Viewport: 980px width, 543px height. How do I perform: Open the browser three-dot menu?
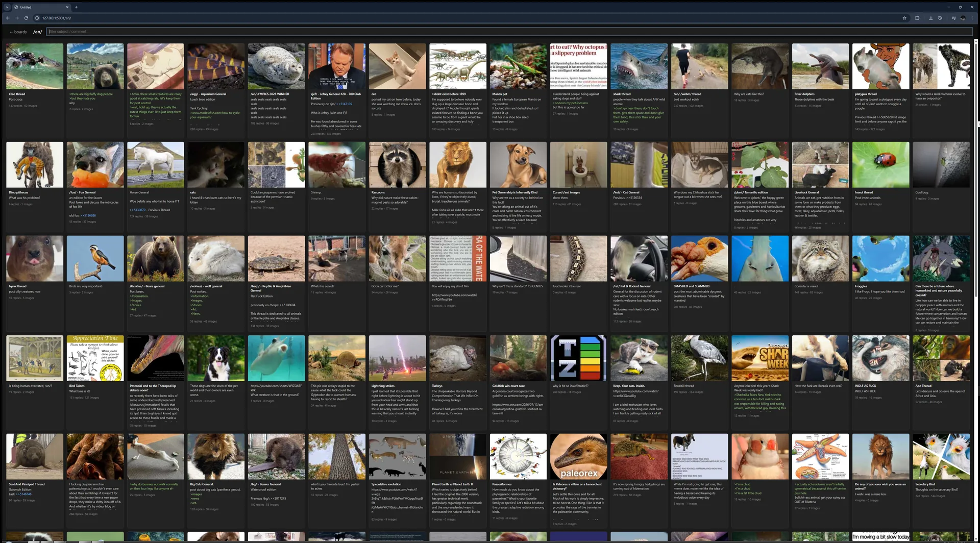pos(972,18)
